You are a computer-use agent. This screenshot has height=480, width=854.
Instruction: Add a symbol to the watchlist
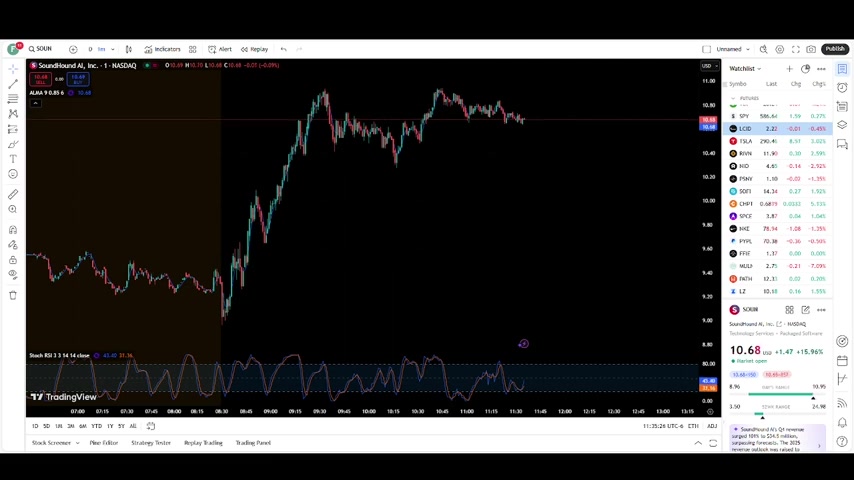coord(789,69)
